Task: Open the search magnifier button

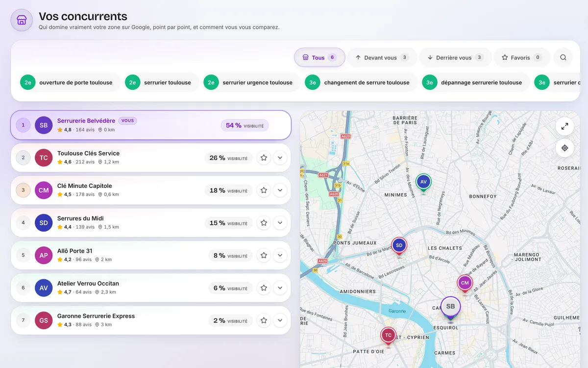Action: (x=563, y=57)
